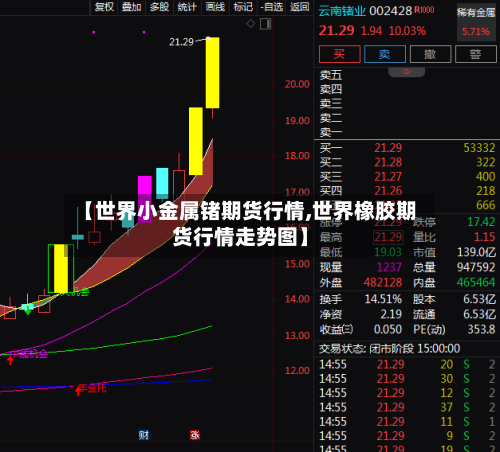The width and height of the screenshot is (500, 452).
Task: Click the 20.00 price axis label
Action: [297, 84]
